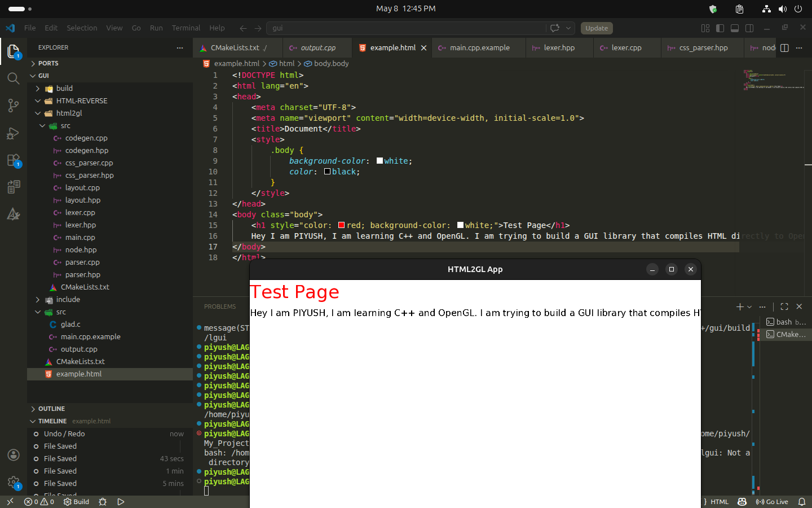Toggle the primary side bar layout button

coord(720,28)
